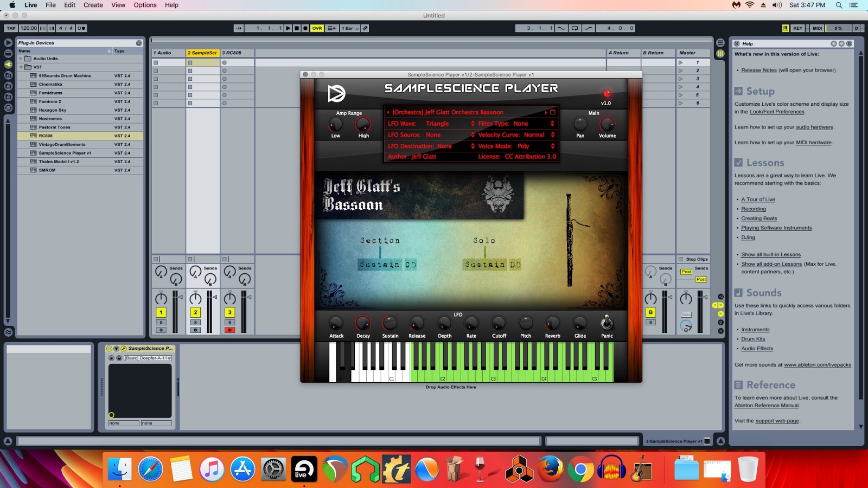Click track 1 activator button

(x=161, y=312)
